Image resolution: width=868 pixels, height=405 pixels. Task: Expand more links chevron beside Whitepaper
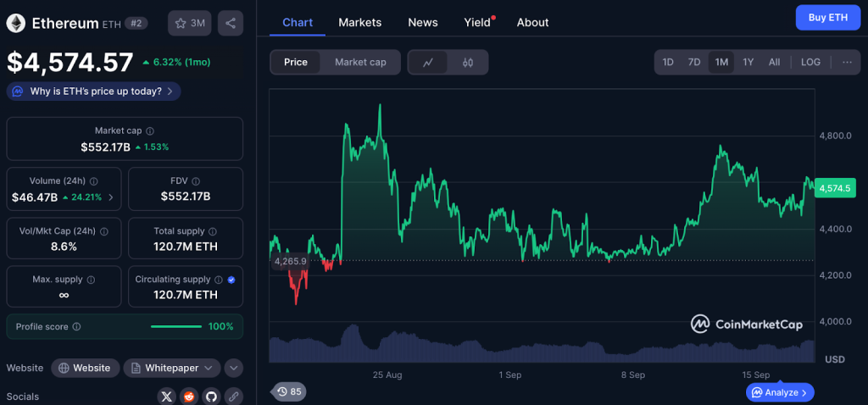tap(233, 368)
